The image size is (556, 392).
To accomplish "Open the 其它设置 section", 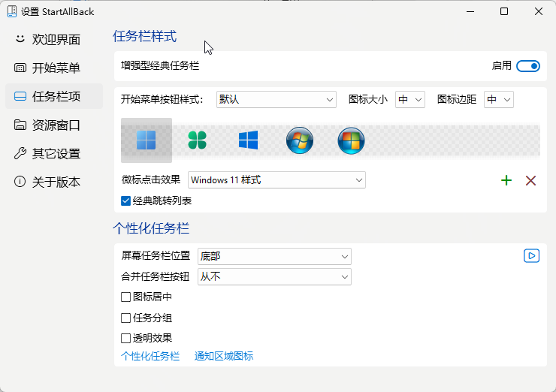I will pyautogui.click(x=54, y=153).
